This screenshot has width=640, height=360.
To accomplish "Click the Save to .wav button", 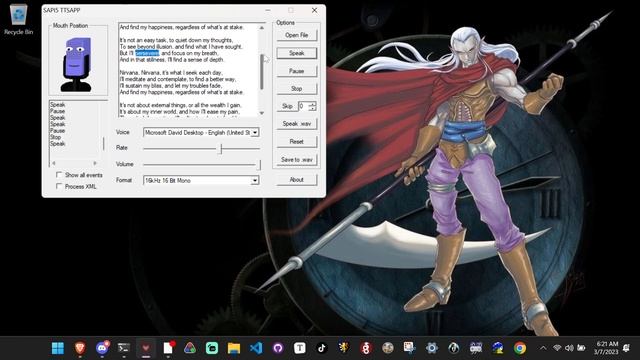I will tap(297, 160).
